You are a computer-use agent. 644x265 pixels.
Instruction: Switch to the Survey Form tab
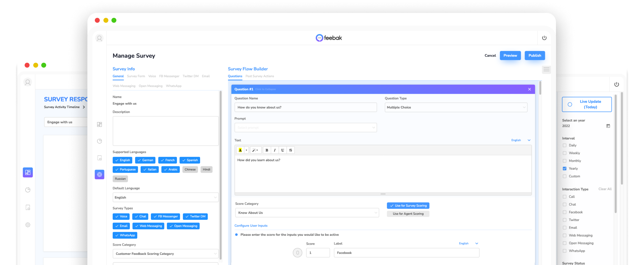tap(136, 76)
